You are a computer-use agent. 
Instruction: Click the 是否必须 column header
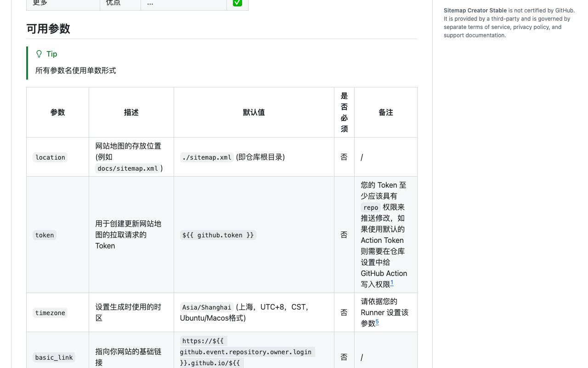(x=344, y=112)
